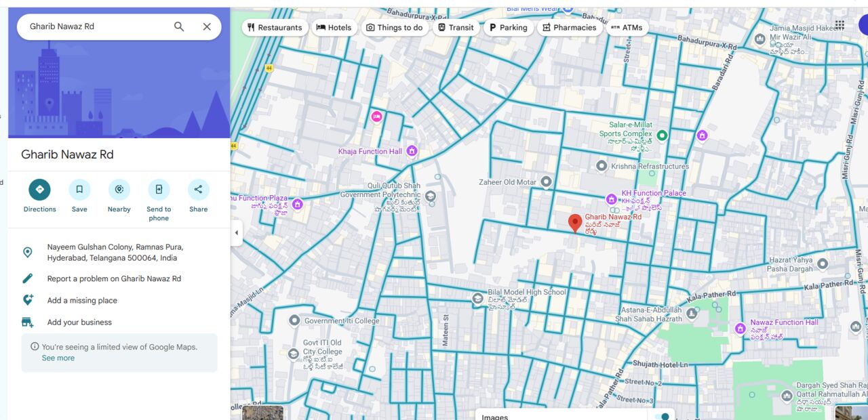Click the red Gharib Nawaz Rd map pin

point(575,223)
